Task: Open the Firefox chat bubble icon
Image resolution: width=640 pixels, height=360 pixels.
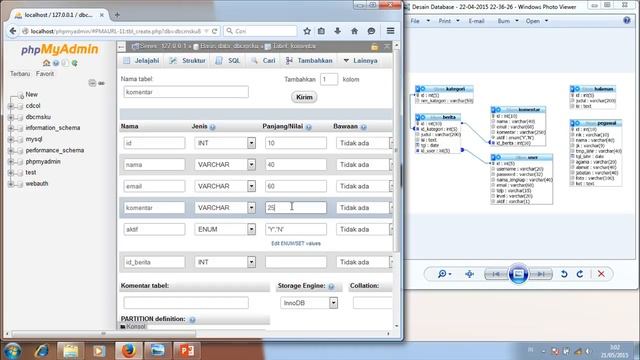Action: coord(371,31)
